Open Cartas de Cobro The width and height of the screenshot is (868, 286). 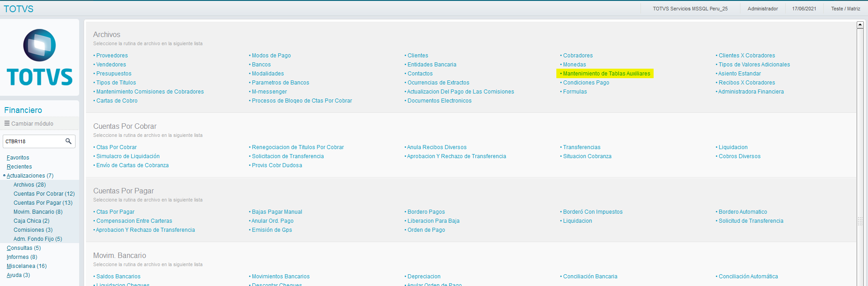point(117,101)
